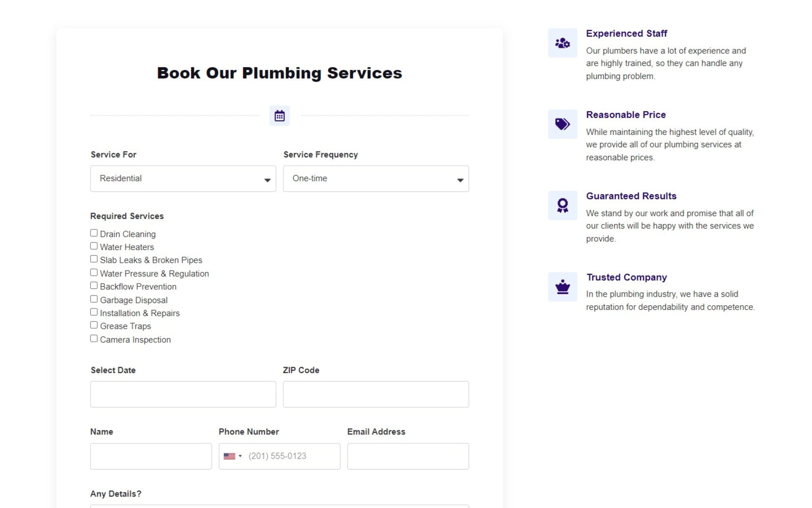Screen dimensions: 812x508
Task: Click the Email Address field
Action: click(x=408, y=456)
